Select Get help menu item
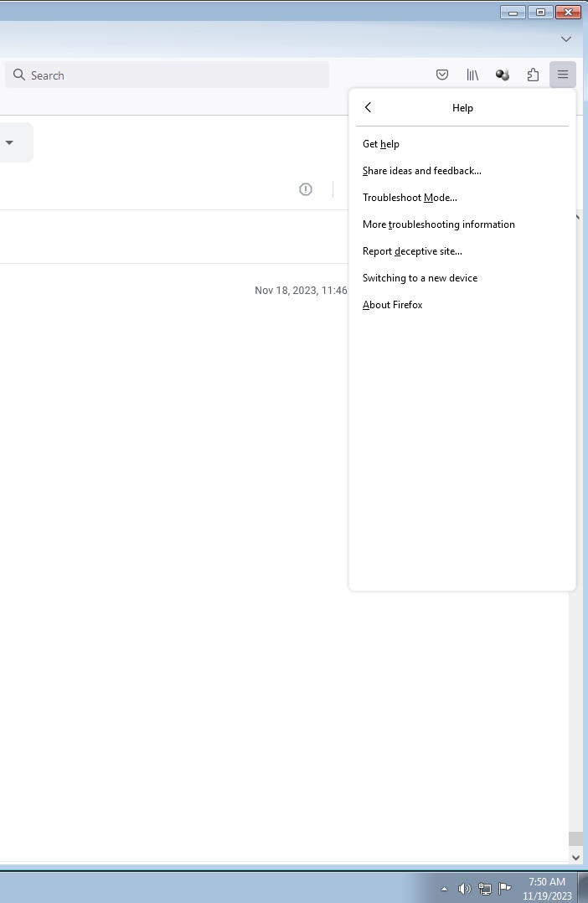588x903 pixels. 462,144
